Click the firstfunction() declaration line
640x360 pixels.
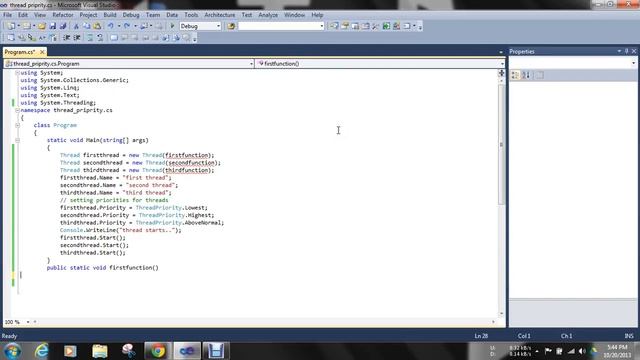click(x=102, y=268)
